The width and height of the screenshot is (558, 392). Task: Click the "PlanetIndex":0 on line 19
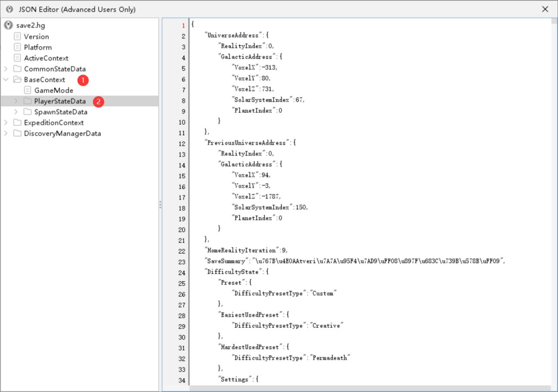257,218
